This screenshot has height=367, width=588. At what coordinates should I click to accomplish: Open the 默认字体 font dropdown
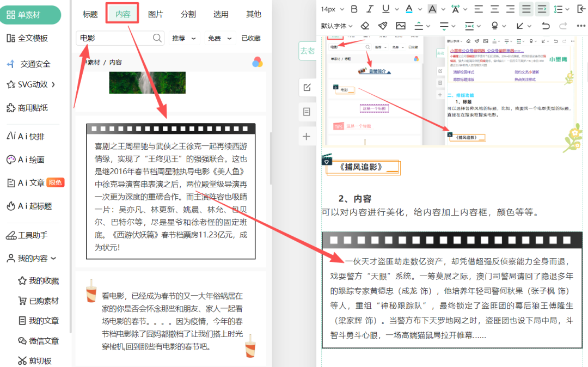(337, 26)
